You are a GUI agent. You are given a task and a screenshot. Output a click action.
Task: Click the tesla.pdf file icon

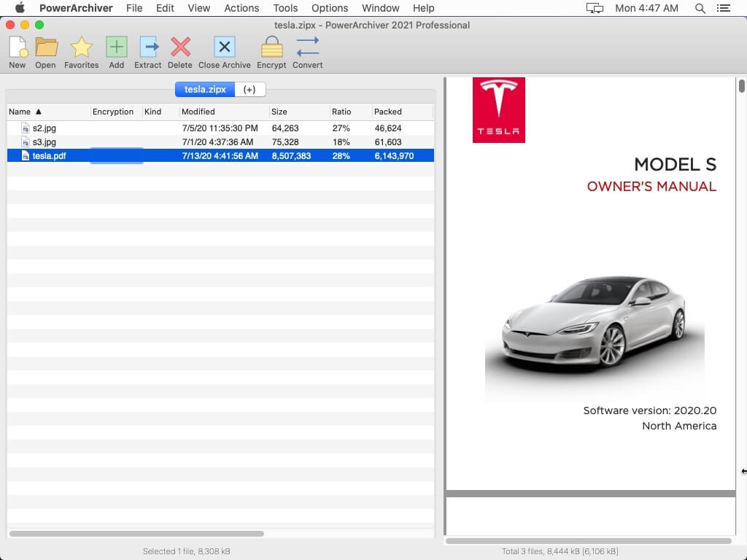26,156
